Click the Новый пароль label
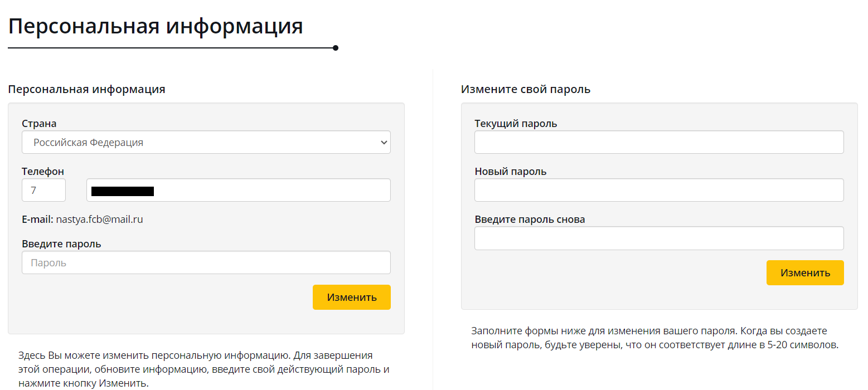The width and height of the screenshot is (868, 390). tap(511, 172)
